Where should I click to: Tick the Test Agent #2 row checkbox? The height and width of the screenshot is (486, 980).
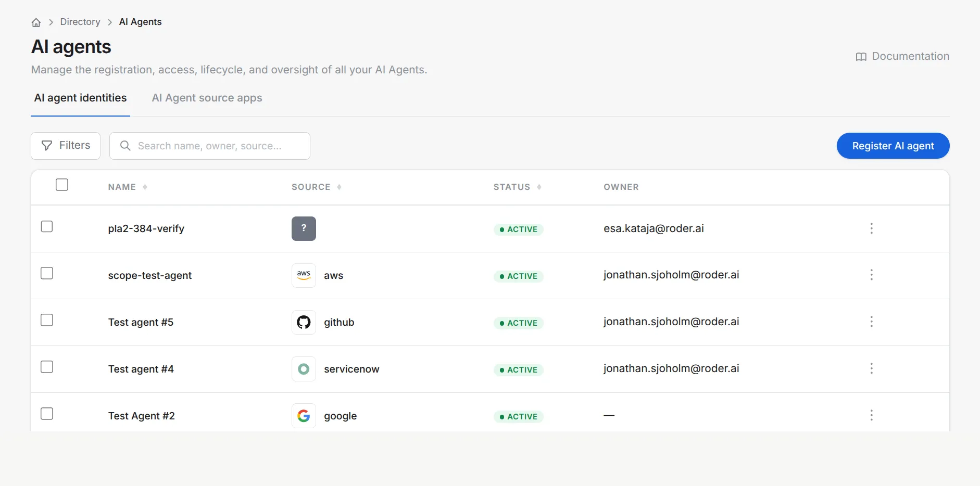pos(47,414)
